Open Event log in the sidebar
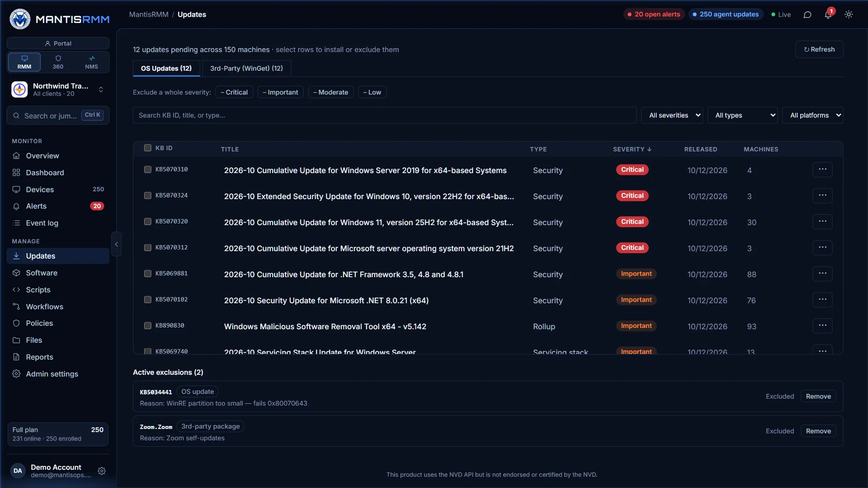This screenshot has height=488, width=868. pos(58,223)
